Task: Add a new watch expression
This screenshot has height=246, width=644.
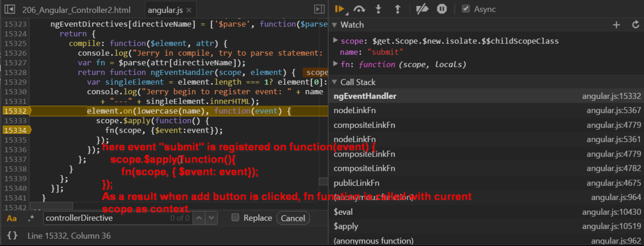Action: pos(616,24)
